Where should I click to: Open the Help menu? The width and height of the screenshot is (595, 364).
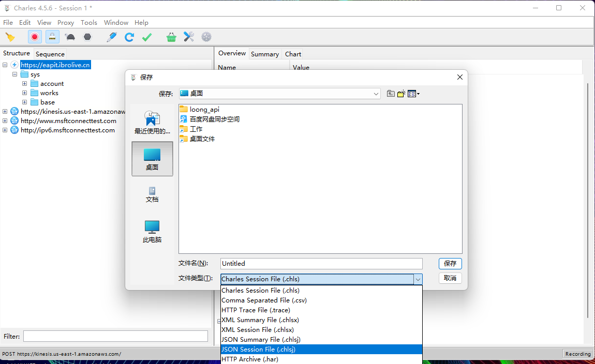141,23
